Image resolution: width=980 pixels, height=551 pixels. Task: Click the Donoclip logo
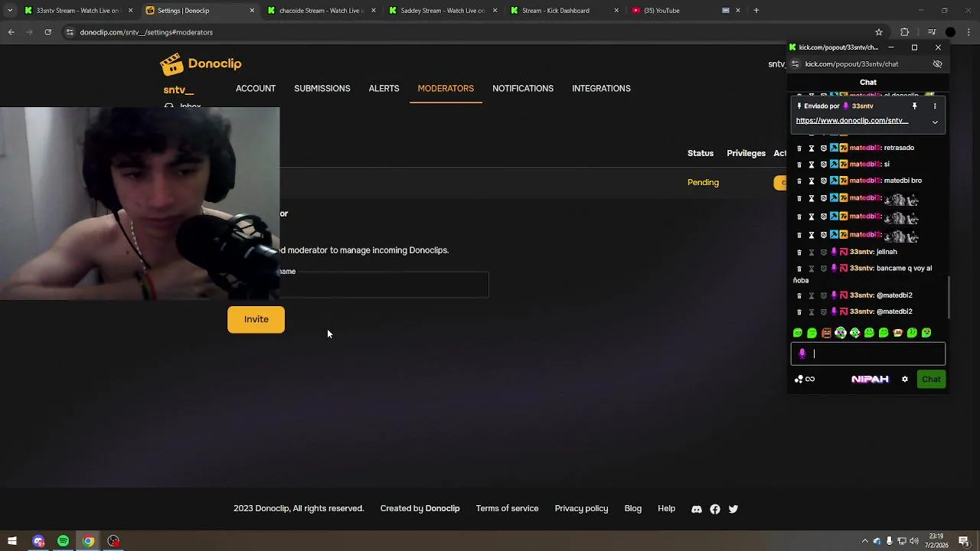(x=201, y=64)
